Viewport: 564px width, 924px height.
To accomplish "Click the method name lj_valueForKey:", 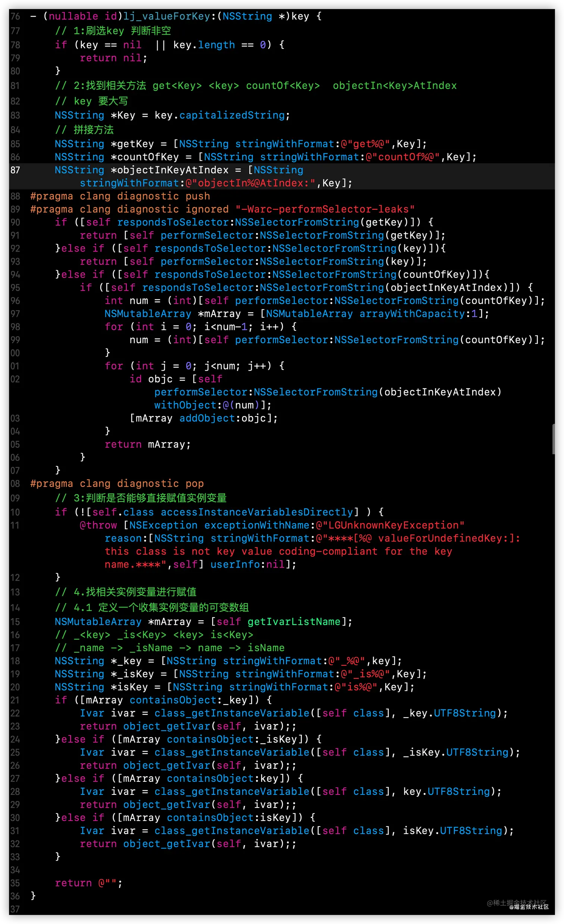I will [x=170, y=16].
